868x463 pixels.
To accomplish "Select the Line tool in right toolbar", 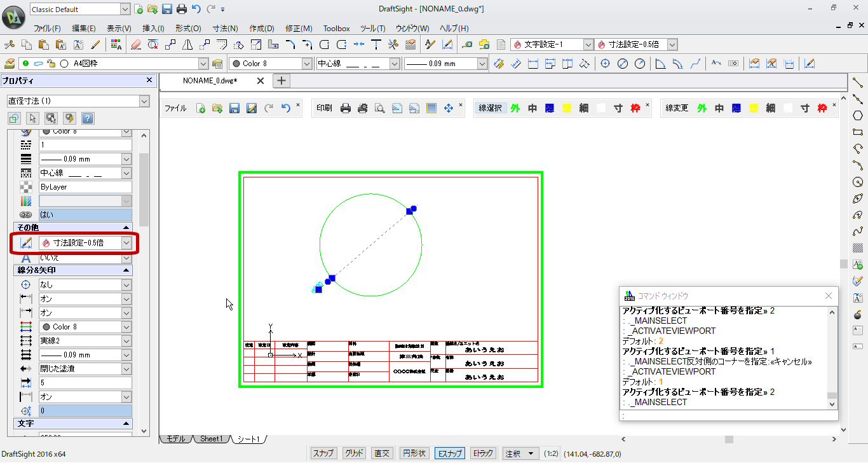I will pyautogui.click(x=858, y=83).
